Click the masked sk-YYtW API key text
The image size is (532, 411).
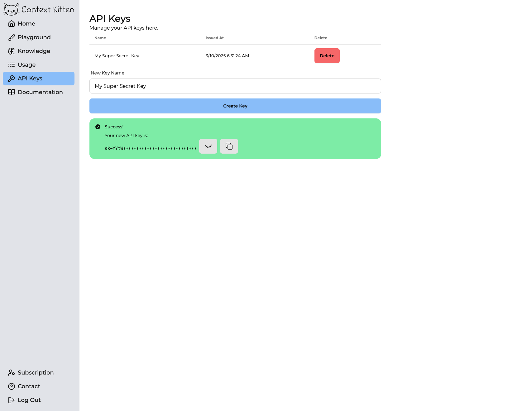point(151,148)
